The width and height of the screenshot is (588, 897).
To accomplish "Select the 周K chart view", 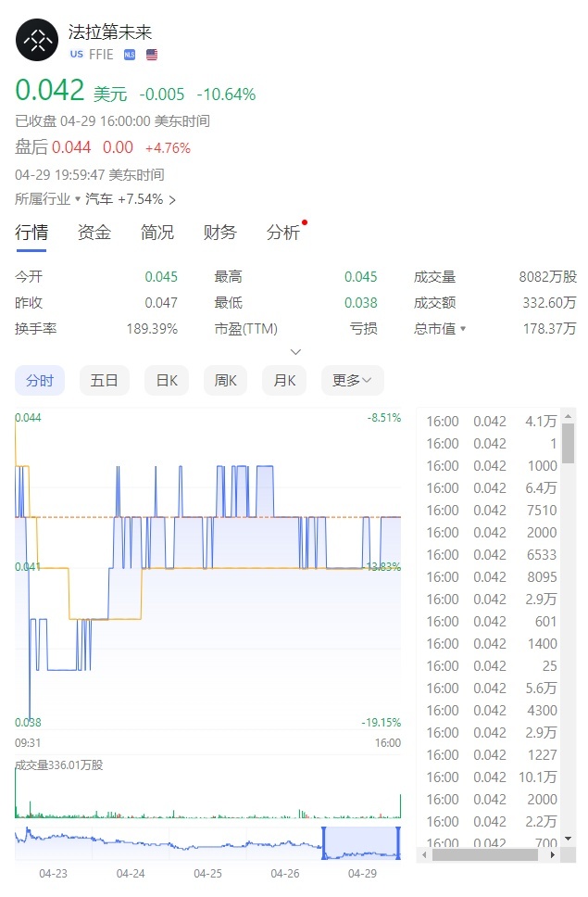I will pos(225,381).
